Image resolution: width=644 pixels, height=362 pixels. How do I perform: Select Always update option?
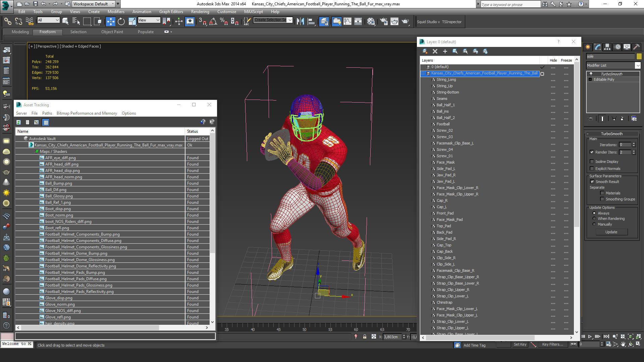(x=594, y=213)
